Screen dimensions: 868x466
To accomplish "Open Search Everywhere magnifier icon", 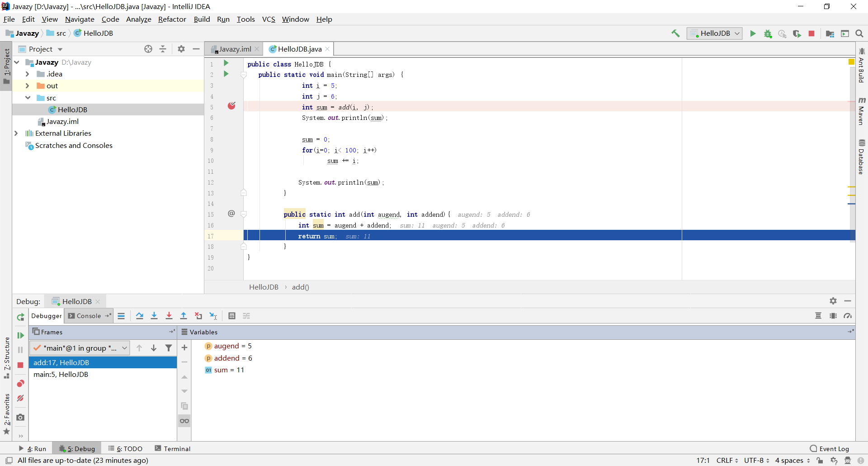I will coord(859,33).
